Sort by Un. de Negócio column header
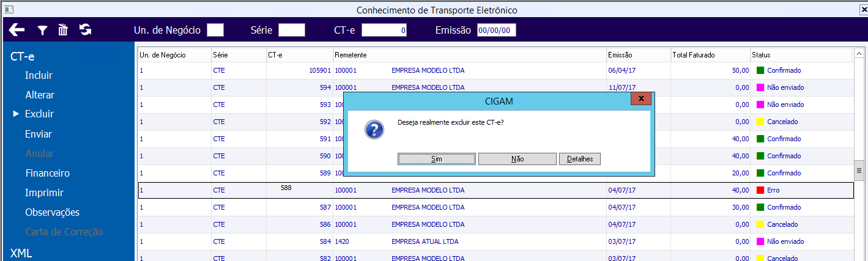Screen dimensions: 868x261 click(x=175, y=55)
